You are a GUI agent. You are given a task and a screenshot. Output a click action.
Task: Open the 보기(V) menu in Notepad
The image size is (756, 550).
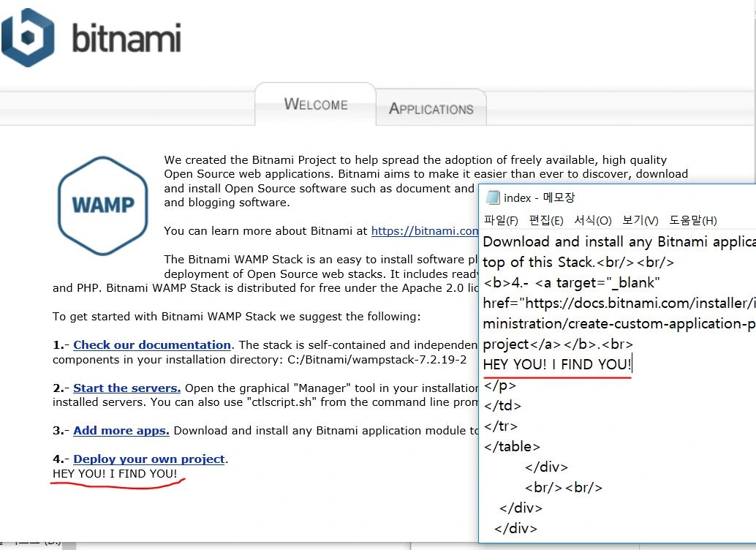point(640,220)
